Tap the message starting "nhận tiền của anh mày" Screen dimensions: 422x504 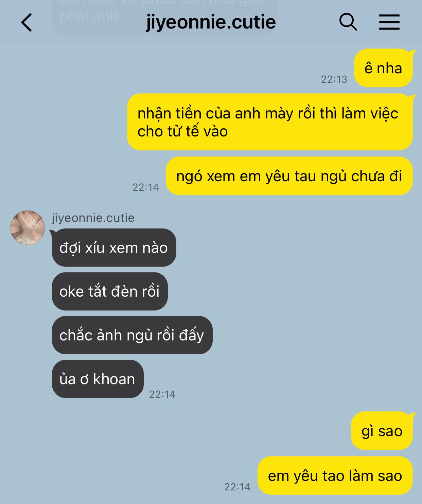point(270,122)
